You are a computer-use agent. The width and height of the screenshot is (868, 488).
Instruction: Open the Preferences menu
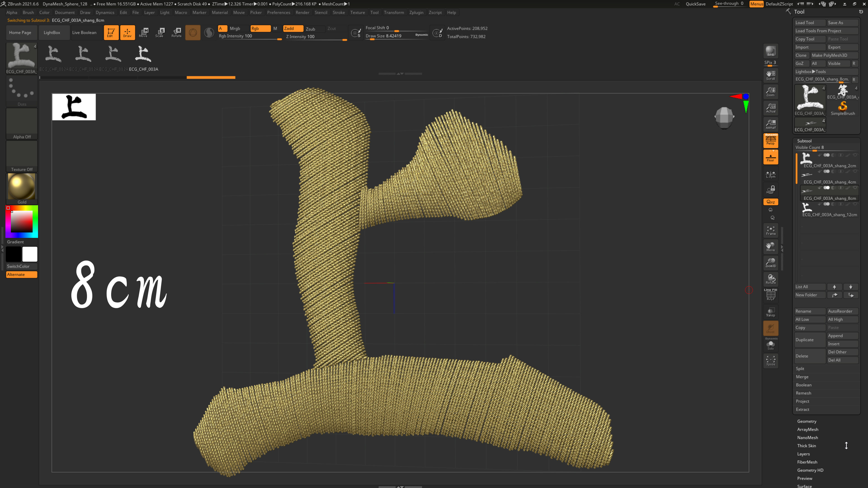coord(278,12)
